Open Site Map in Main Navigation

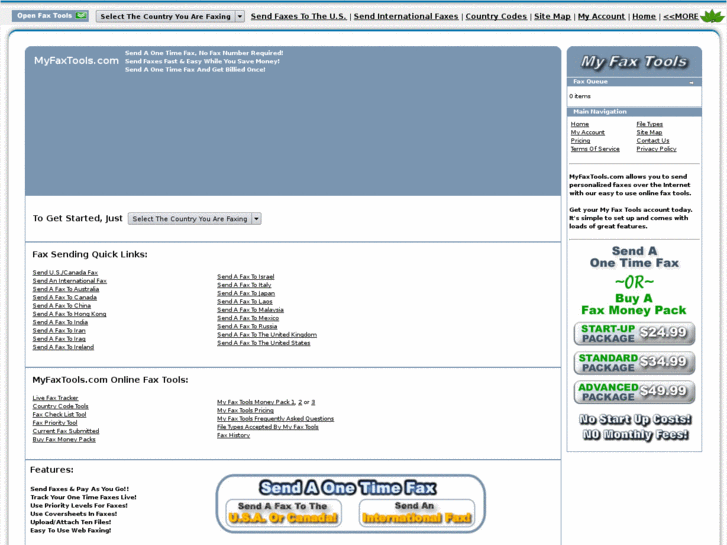coord(649,132)
